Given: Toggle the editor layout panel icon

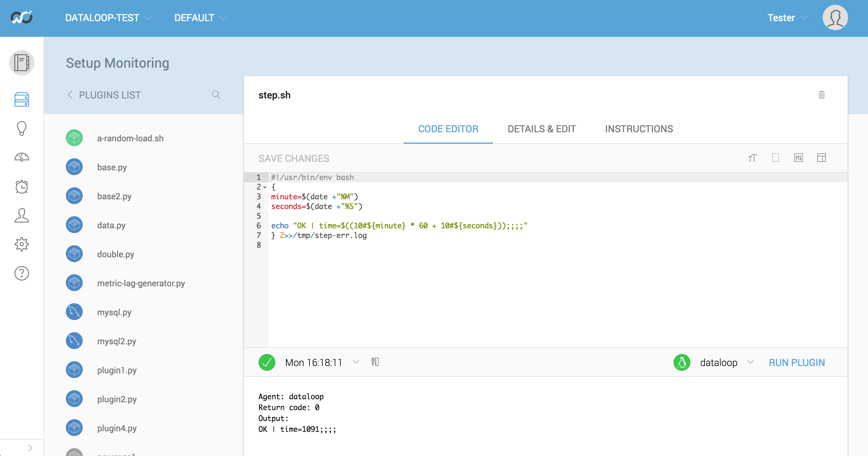Looking at the screenshot, I should click(x=821, y=158).
